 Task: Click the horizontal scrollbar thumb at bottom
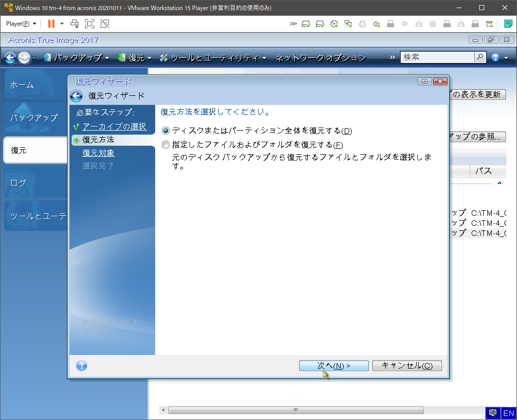pos(296,410)
